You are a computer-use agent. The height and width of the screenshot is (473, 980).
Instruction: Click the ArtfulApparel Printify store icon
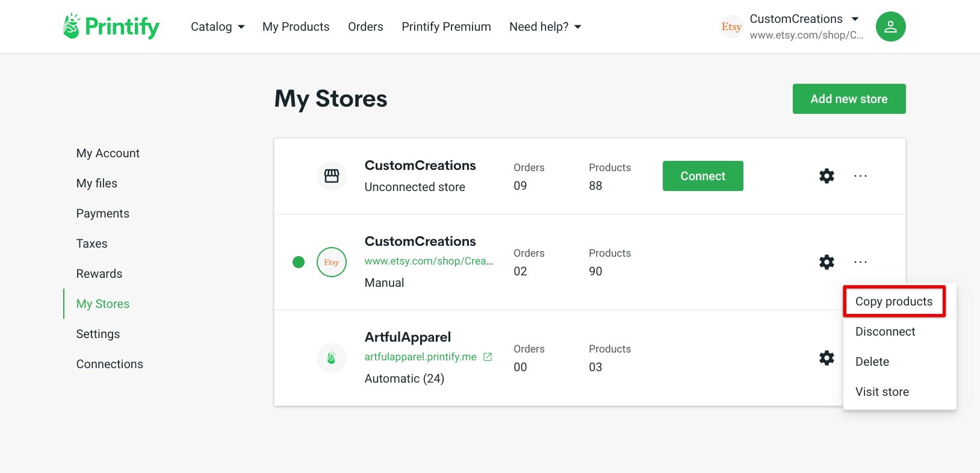332,358
